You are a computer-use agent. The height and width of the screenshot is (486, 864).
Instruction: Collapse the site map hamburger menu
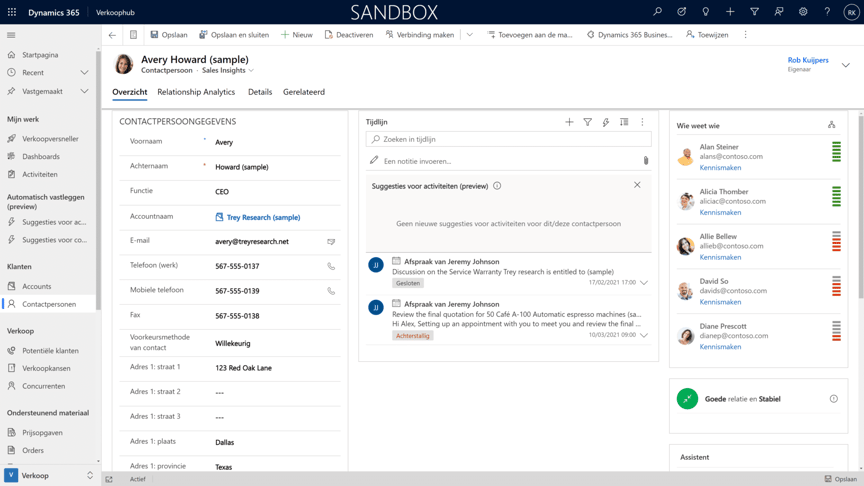(11, 35)
